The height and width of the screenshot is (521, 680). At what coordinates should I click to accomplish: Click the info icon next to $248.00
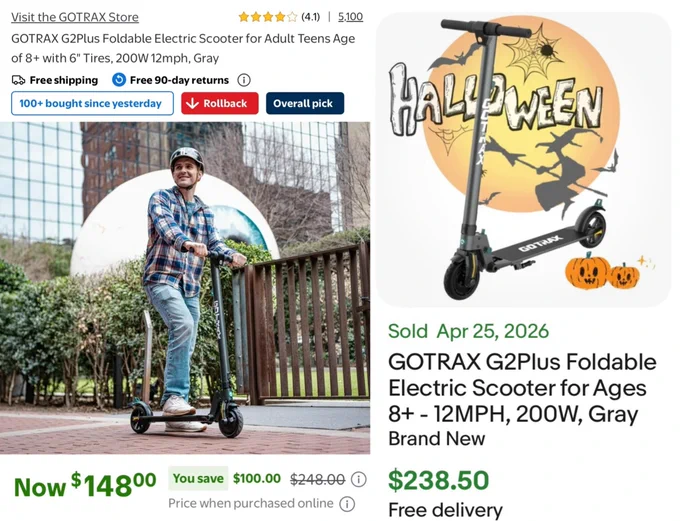(358, 479)
